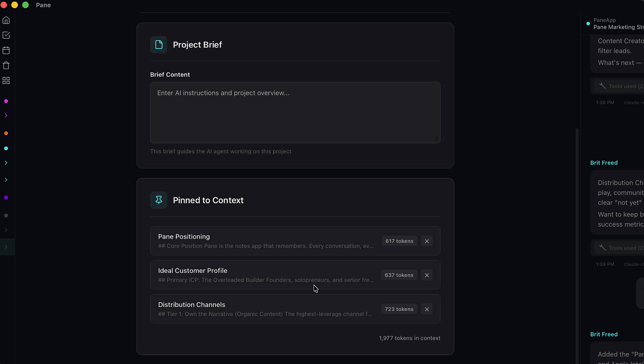Viewport: 644px width, 364px height.
Task: Click the Brief Content resize handle
Action: pyautogui.click(x=436, y=139)
